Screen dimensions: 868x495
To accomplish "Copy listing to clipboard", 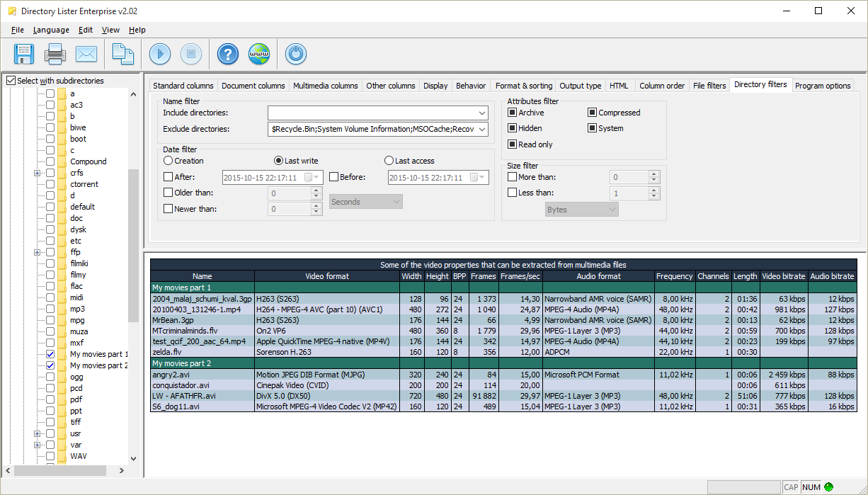I will tap(122, 54).
